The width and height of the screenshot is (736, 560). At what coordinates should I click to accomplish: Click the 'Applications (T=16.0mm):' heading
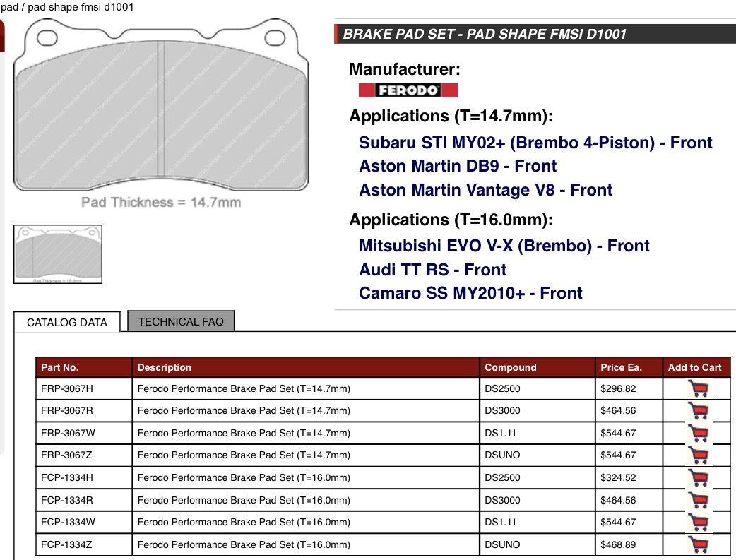click(x=451, y=220)
